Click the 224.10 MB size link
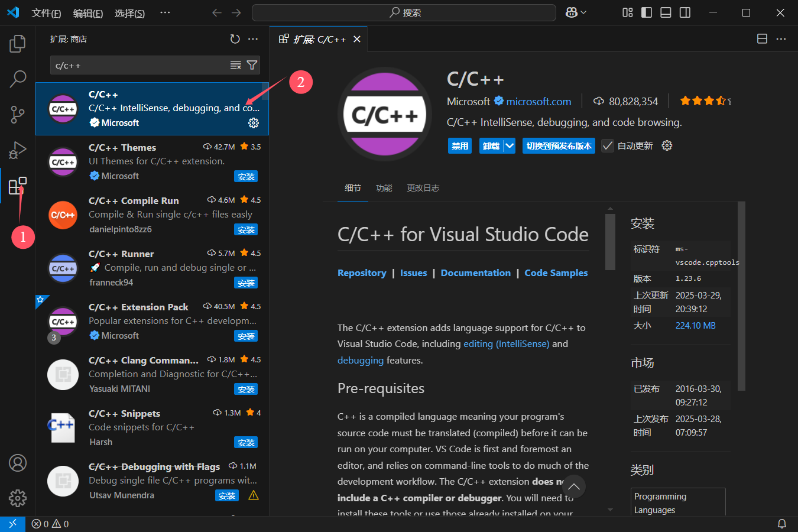 695,325
